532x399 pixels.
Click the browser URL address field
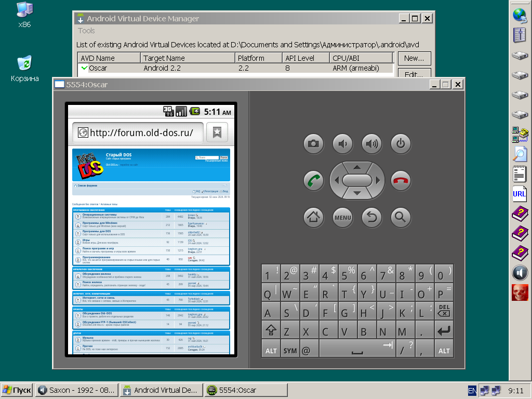tap(138, 132)
